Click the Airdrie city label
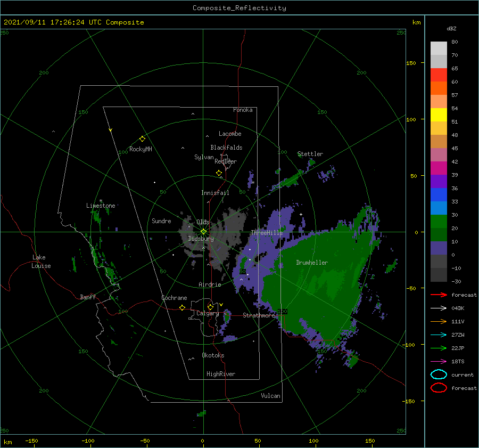This screenshot has width=479, height=448. pyautogui.click(x=210, y=284)
